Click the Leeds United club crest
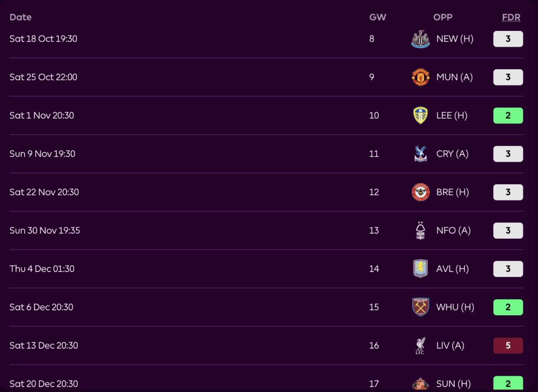This screenshot has height=392, width=538. click(x=420, y=115)
